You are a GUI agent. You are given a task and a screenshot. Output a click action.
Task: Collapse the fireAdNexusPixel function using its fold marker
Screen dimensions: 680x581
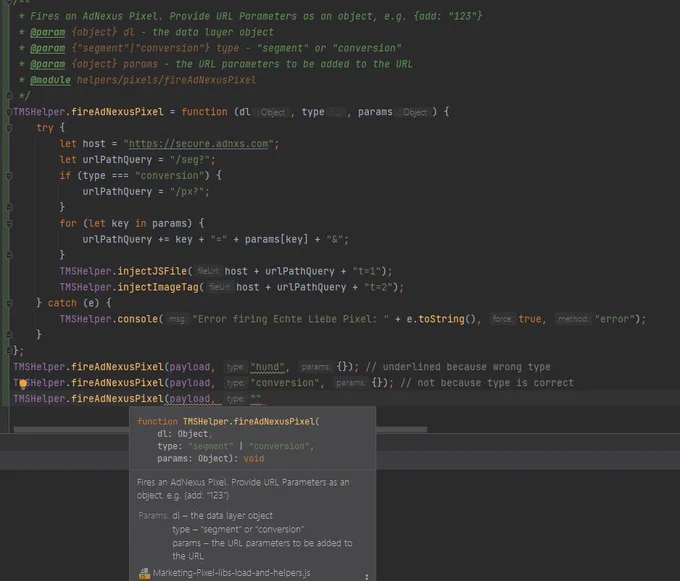pos(9,112)
